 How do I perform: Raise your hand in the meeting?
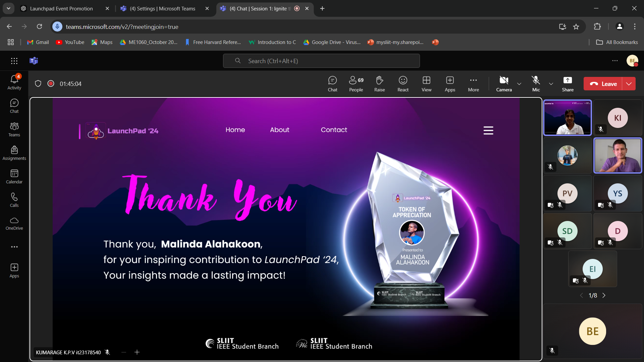click(379, 84)
